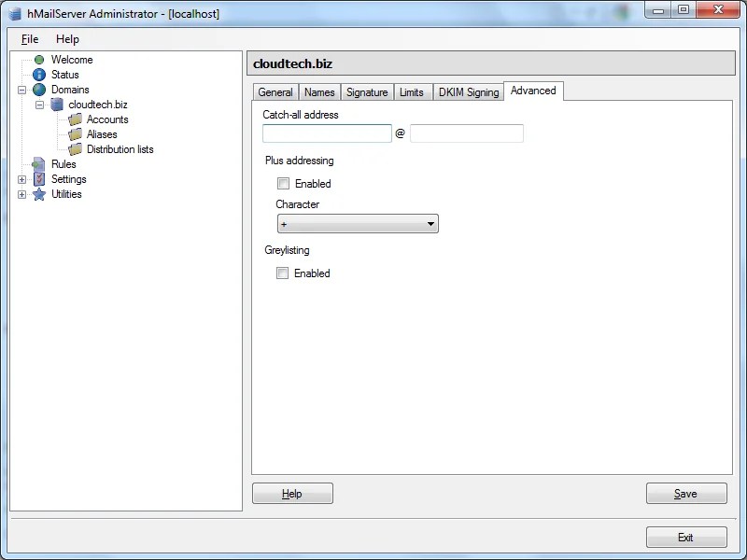The width and height of the screenshot is (747, 560).
Task: Select Welcome in the tree
Action: pyautogui.click(x=72, y=60)
